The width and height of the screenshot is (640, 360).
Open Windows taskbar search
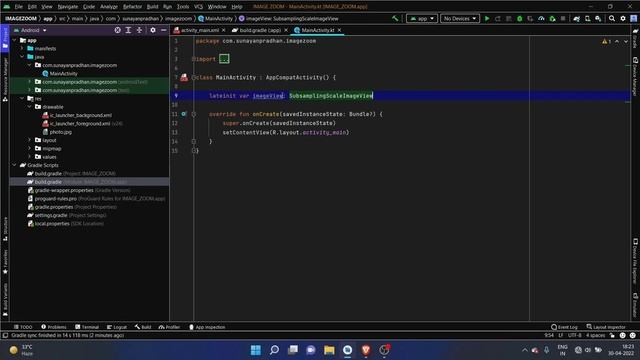(x=274, y=350)
